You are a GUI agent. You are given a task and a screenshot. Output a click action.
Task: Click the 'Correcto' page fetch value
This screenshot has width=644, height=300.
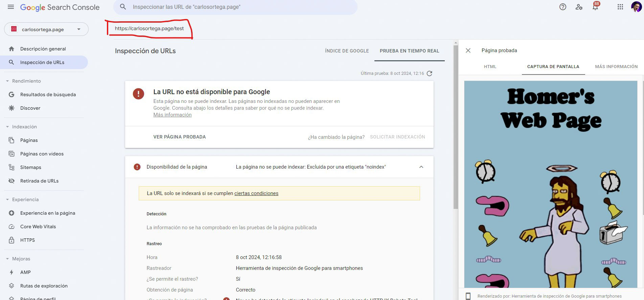click(x=246, y=290)
